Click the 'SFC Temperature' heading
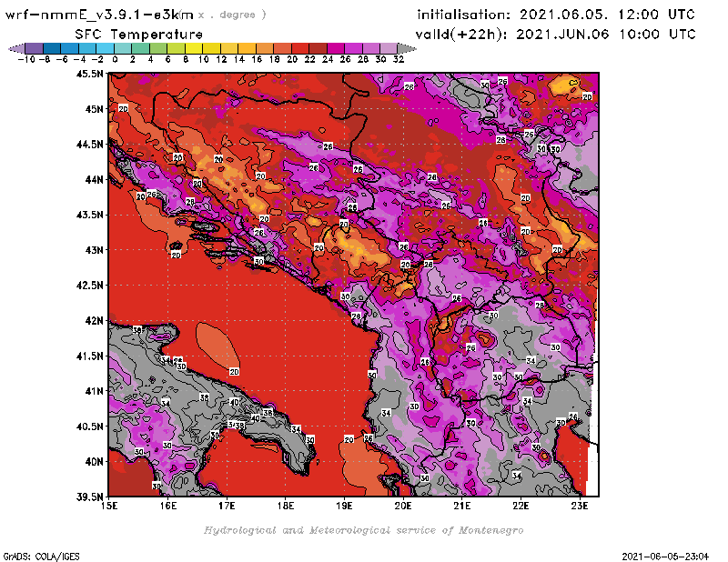 (139, 35)
